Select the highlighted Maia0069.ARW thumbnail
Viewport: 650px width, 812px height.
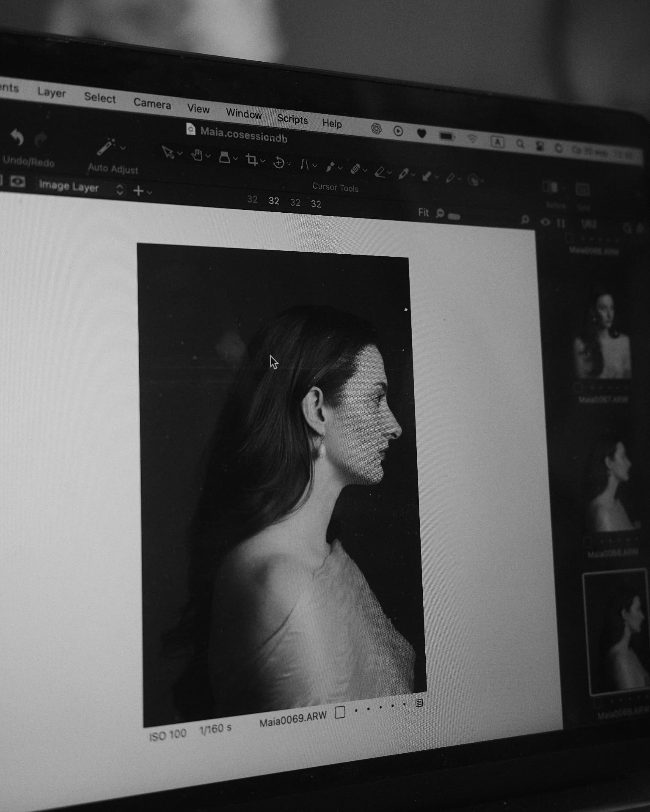tap(616, 632)
